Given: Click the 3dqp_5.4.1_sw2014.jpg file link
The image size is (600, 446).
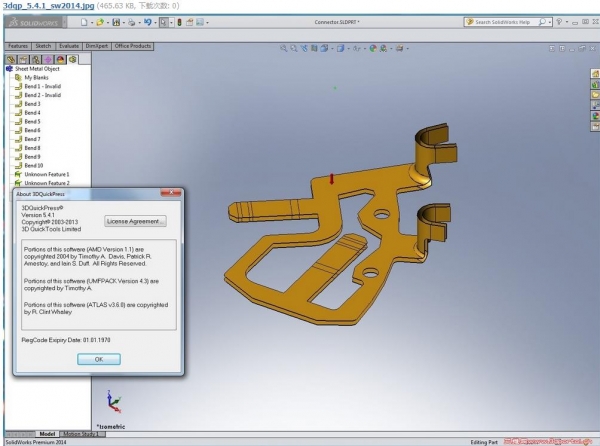Looking at the screenshot, I should click(x=48, y=6).
